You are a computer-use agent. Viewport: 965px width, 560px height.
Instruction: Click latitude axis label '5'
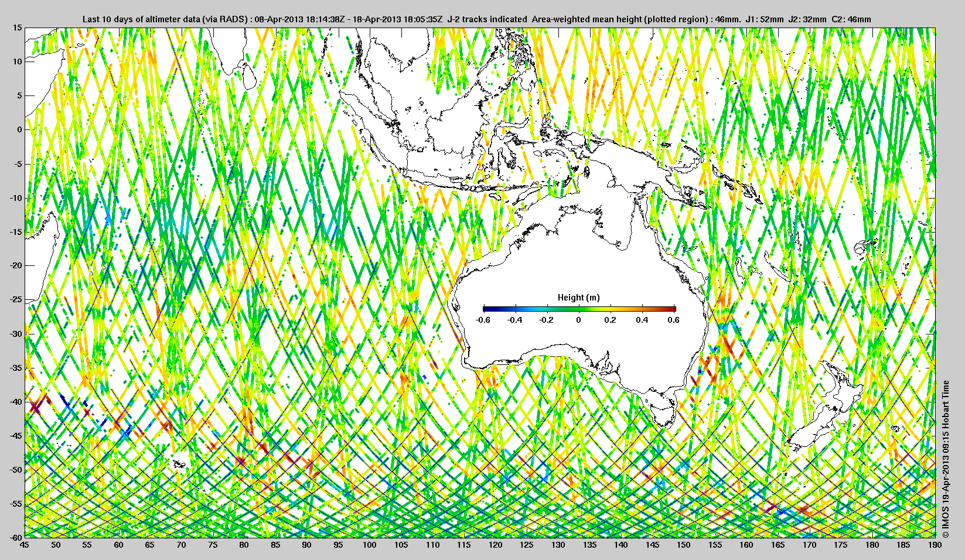(19, 95)
